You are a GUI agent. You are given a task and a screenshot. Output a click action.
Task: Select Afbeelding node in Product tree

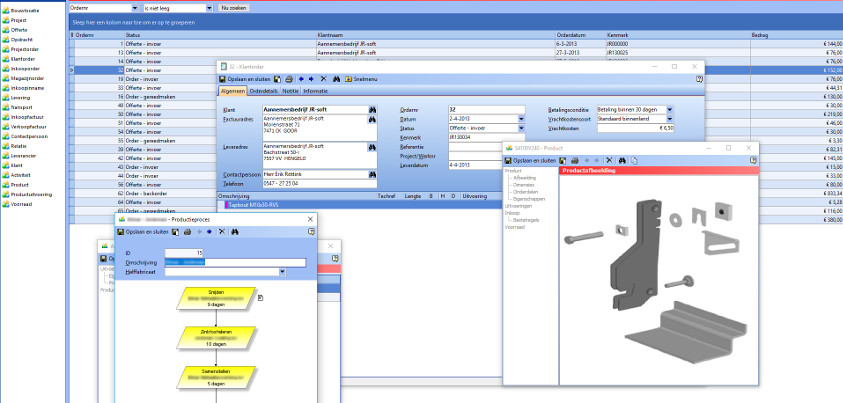point(526,178)
